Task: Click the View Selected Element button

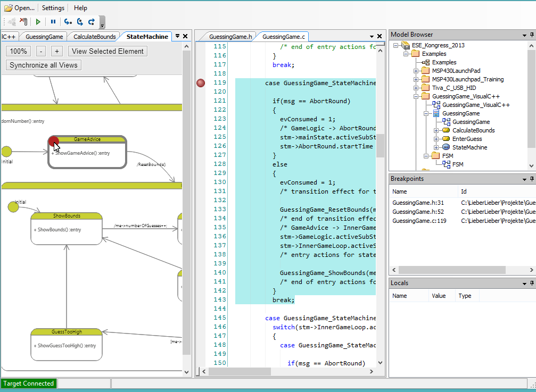Action: tap(108, 52)
